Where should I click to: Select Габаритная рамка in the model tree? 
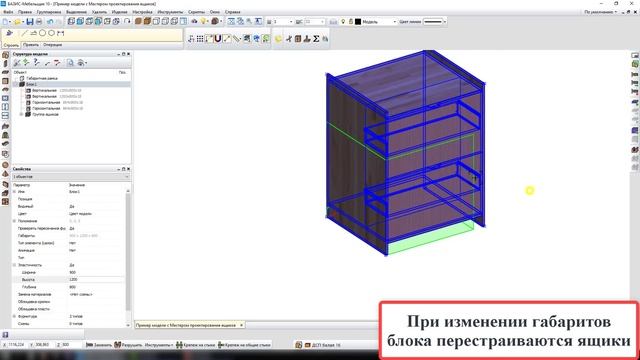point(42,78)
